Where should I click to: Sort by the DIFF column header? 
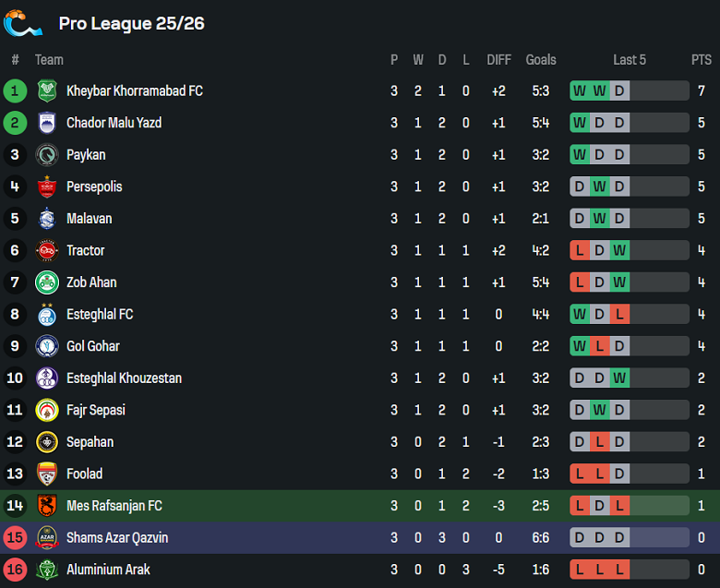[498, 60]
